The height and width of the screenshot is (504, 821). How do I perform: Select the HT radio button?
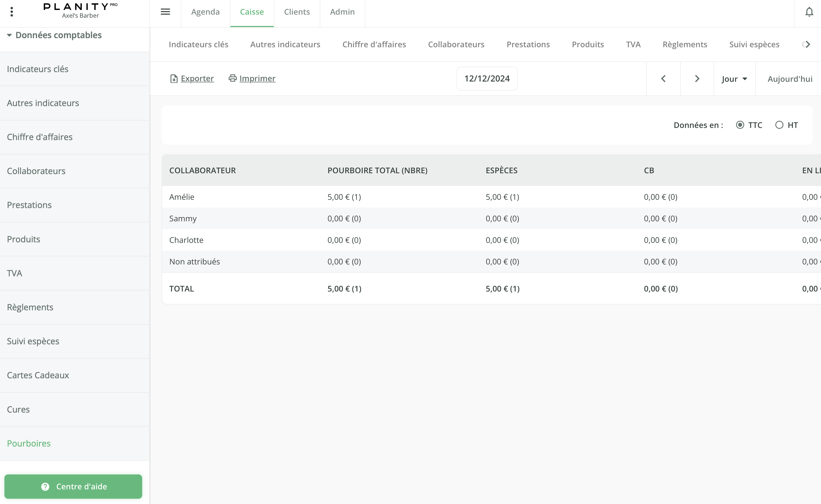pyautogui.click(x=779, y=125)
